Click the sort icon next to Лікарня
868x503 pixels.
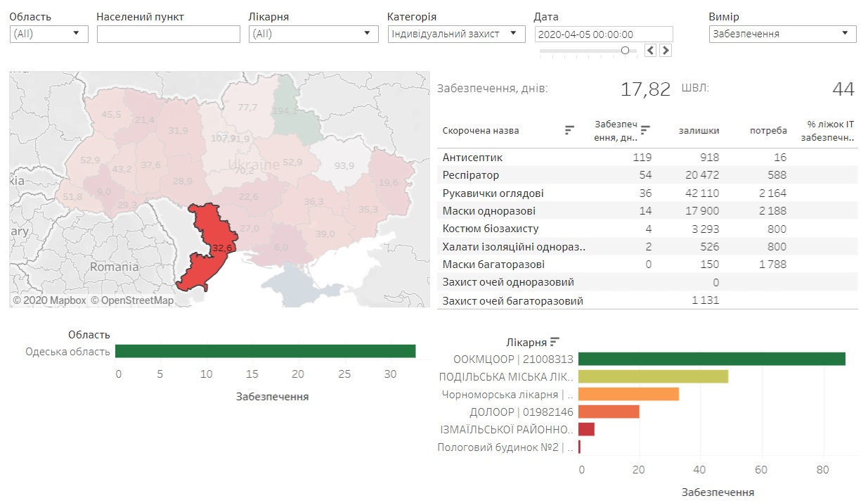pos(555,342)
